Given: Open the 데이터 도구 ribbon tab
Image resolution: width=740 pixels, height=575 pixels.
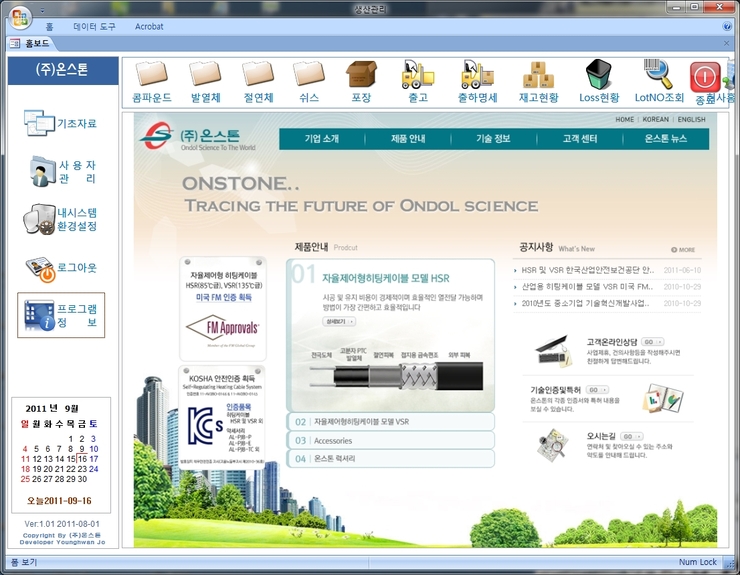Looking at the screenshot, I should [94, 26].
